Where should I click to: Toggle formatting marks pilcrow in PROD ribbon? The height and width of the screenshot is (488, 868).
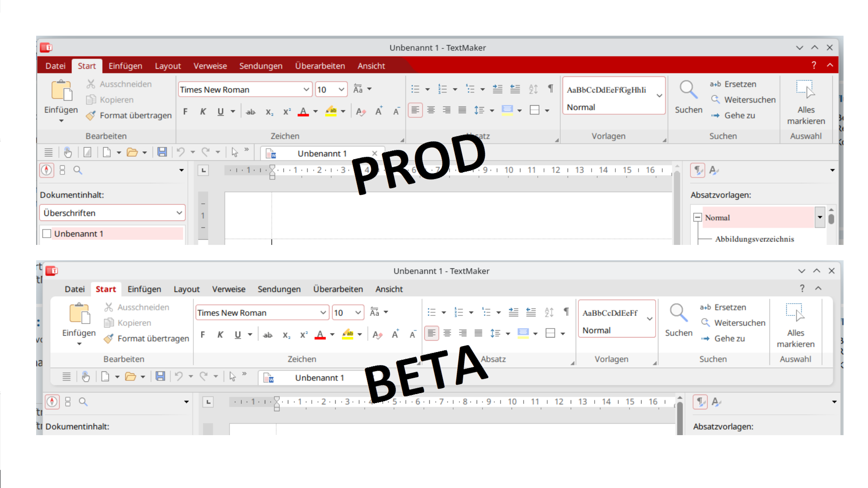coord(550,89)
